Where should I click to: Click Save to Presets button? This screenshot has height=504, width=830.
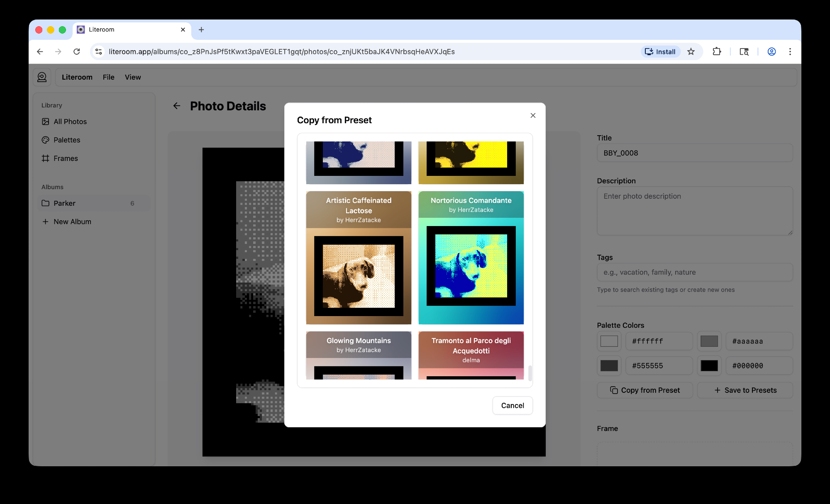coord(745,390)
